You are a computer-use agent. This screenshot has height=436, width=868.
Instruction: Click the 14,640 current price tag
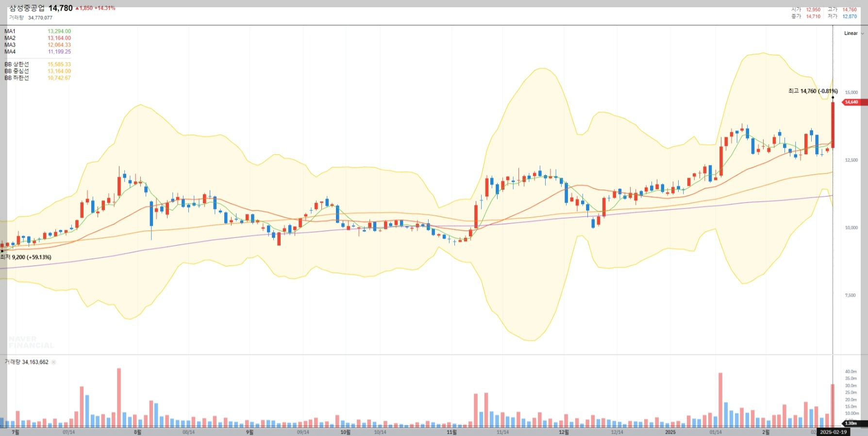854,102
